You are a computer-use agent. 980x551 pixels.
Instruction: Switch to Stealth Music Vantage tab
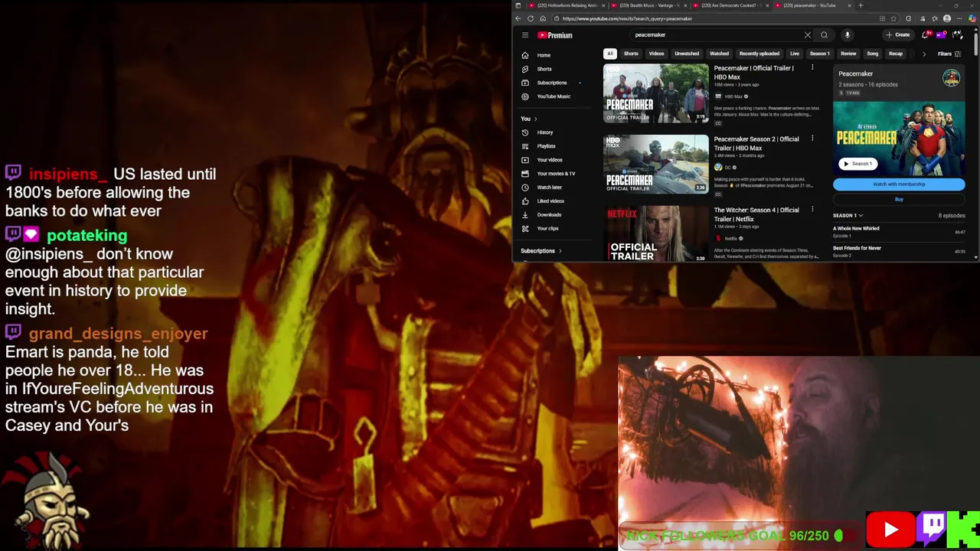(649, 5)
